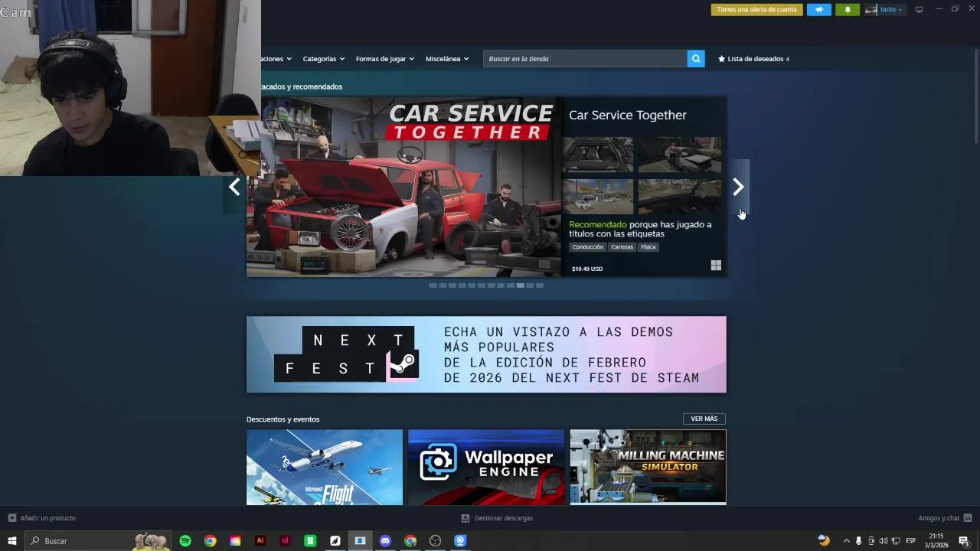Open the announcements megaphone button
The height and width of the screenshot is (551, 980).
click(x=818, y=9)
